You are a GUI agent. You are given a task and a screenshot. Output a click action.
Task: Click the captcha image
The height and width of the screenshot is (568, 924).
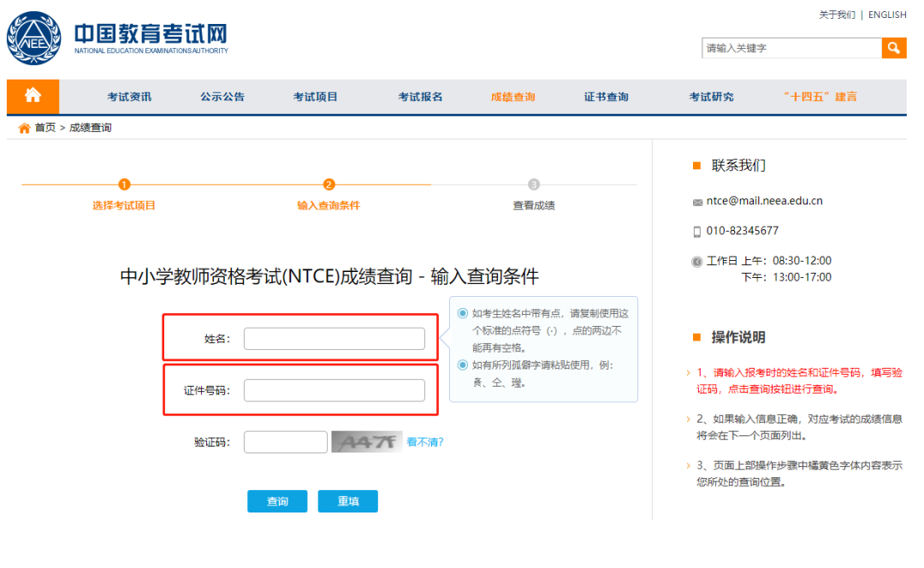click(366, 442)
